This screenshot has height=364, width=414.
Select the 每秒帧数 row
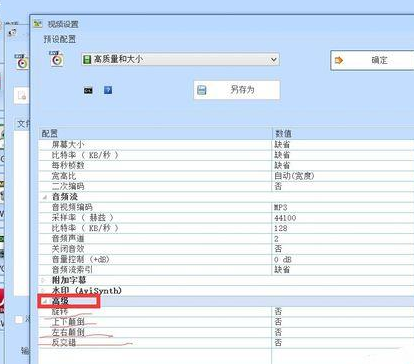(x=226, y=165)
